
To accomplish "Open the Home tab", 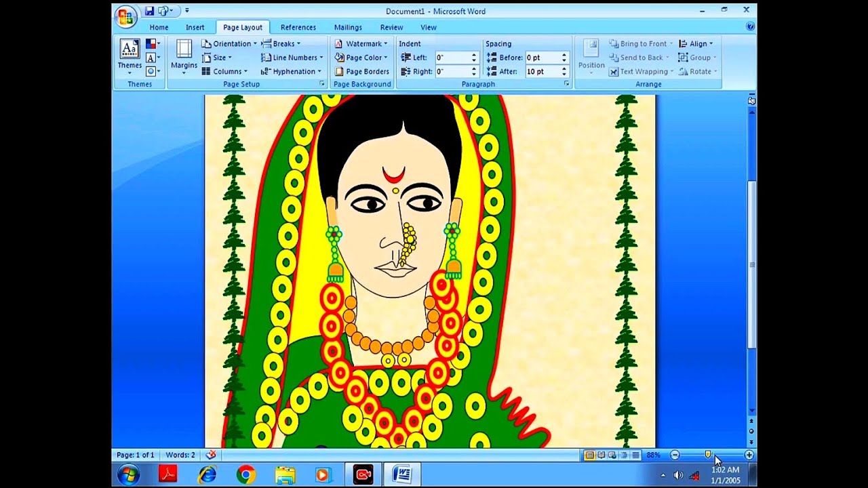I will 159,27.
